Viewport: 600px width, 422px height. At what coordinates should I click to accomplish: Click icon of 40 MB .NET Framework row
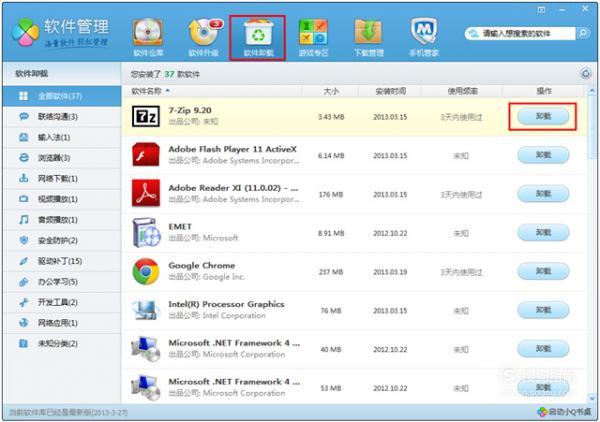(145, 349)
